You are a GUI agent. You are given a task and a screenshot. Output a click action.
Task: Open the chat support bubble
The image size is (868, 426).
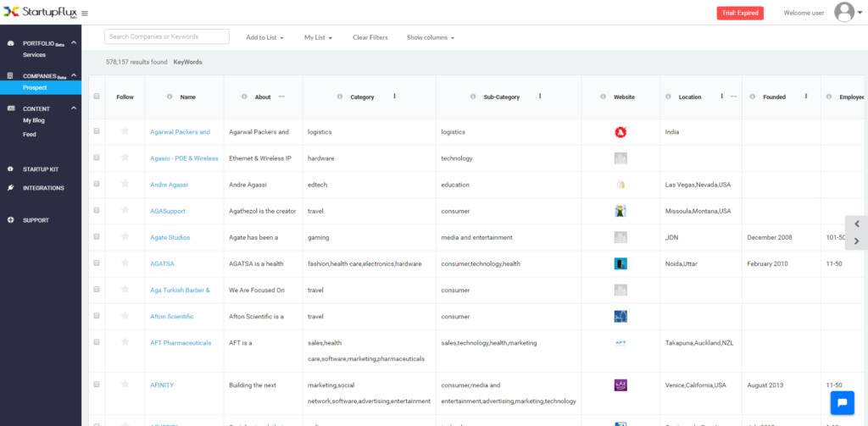coord(842,403)
